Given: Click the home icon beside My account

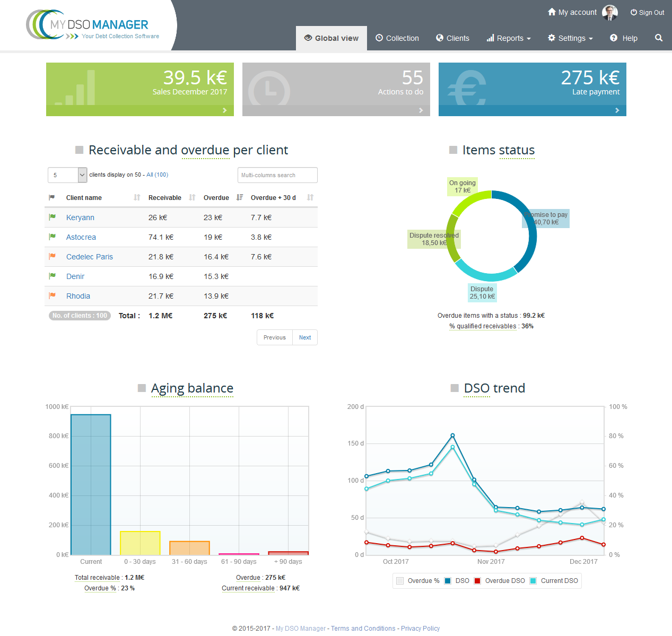Looking at the screenshot, I should click(x=552, y=12).
